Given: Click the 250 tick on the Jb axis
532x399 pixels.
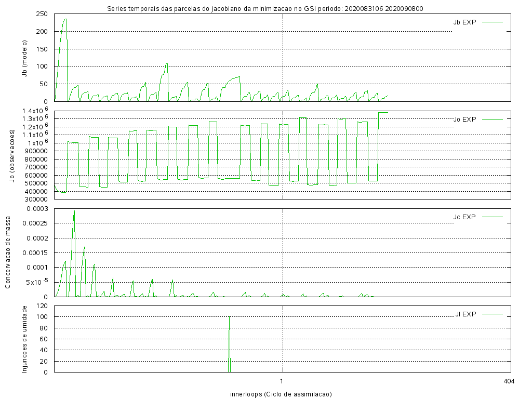Looking at the screenshot, I should pyautogui.click(x=42, y=14).
